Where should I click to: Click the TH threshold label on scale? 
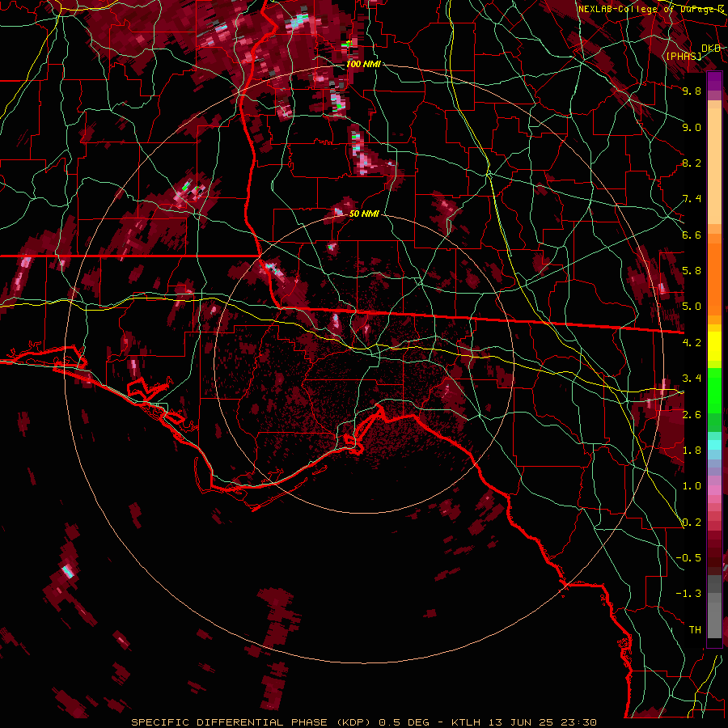[695, 630]
